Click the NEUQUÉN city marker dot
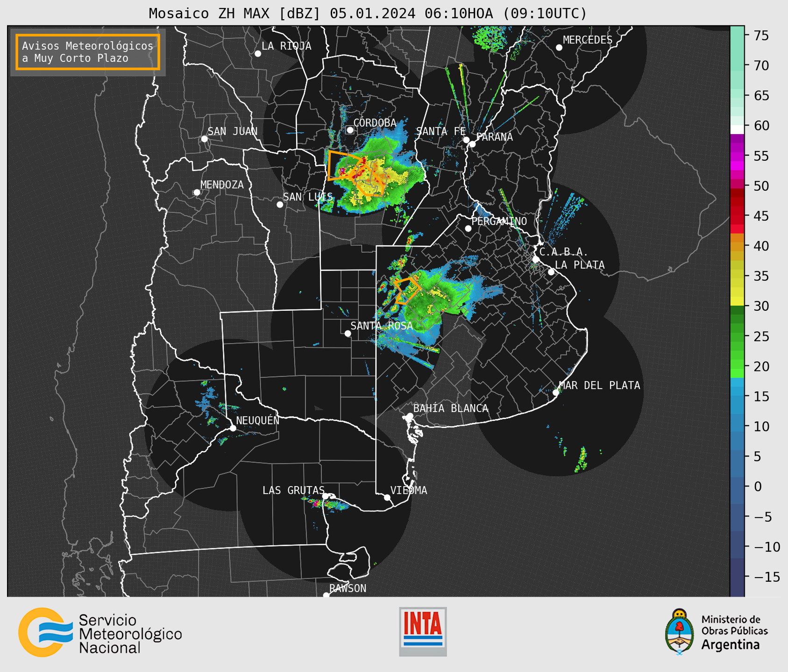Viewport: 788px width, 672px height. coord(233,428)
